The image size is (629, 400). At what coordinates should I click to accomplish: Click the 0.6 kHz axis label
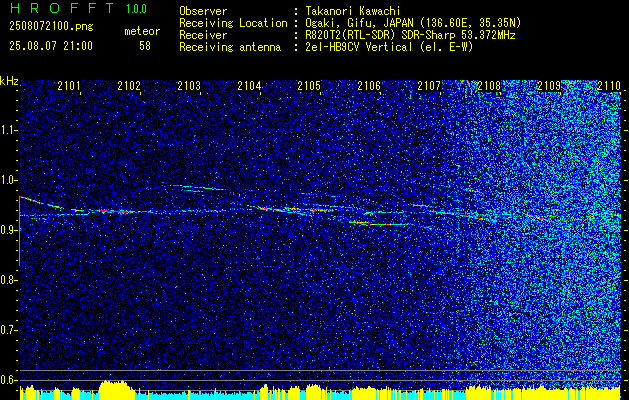click(8, 380)
